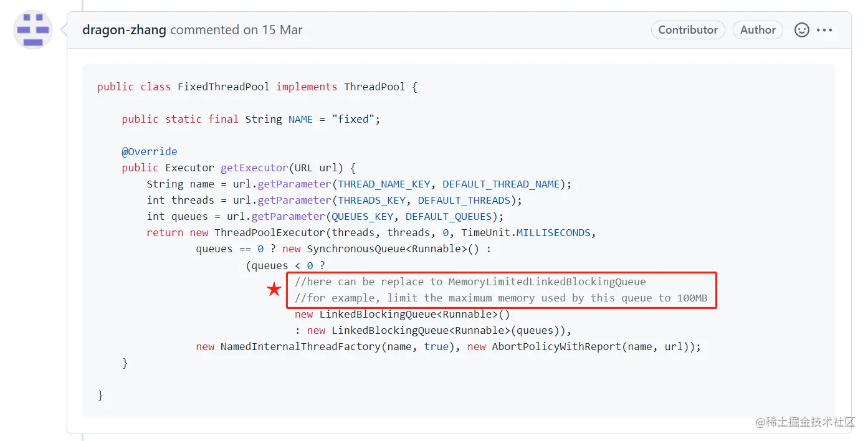
Task: Open the dragon-zhang username link
Action: (x=124, y=30)
